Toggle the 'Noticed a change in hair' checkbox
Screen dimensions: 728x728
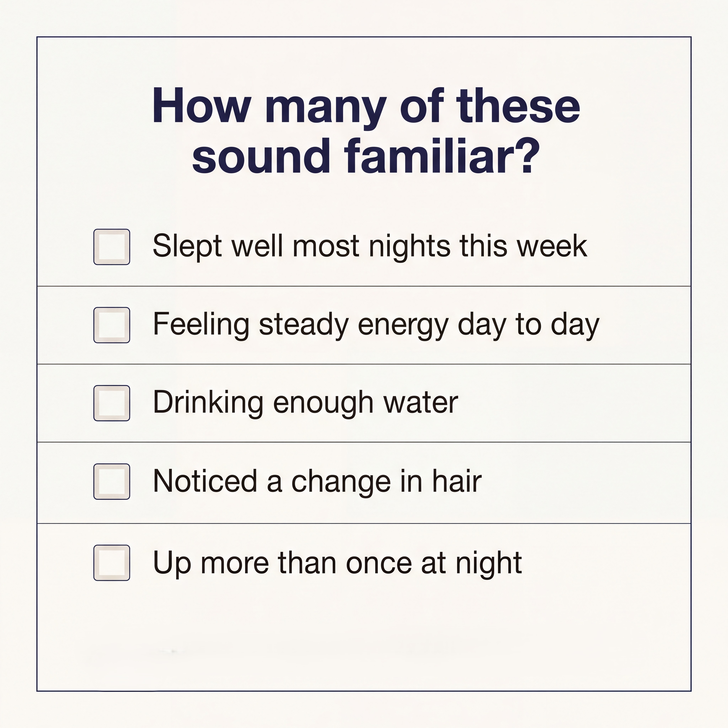[112, 481]
